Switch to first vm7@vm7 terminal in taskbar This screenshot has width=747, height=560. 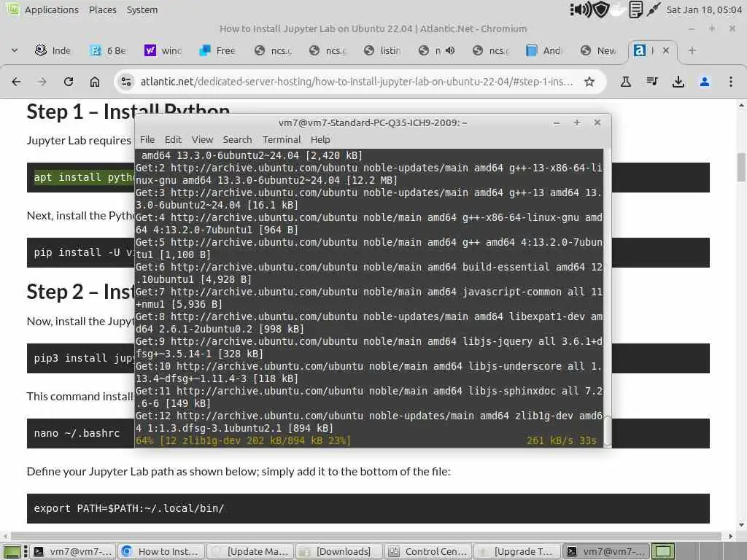(74, 551)
